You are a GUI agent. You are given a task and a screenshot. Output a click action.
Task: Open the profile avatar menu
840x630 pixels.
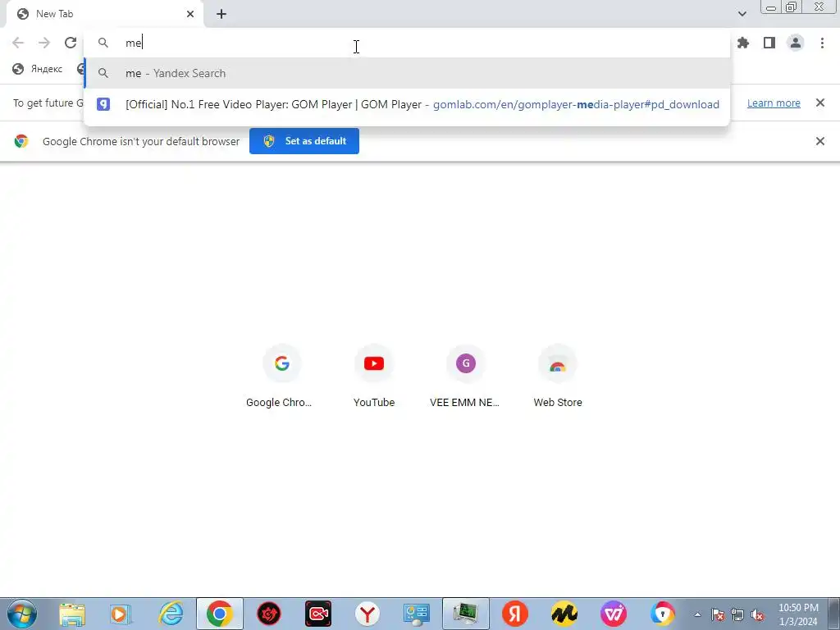pos(796,43)
